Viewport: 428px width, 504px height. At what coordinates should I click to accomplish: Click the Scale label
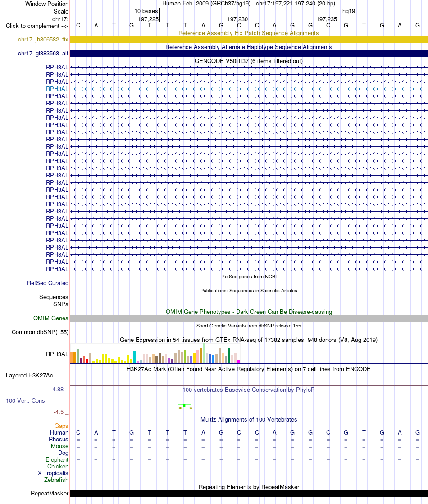pos(61,11)
